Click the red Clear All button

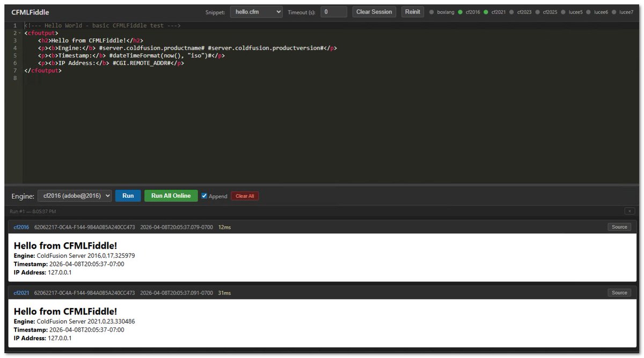(x=245, y=196)
